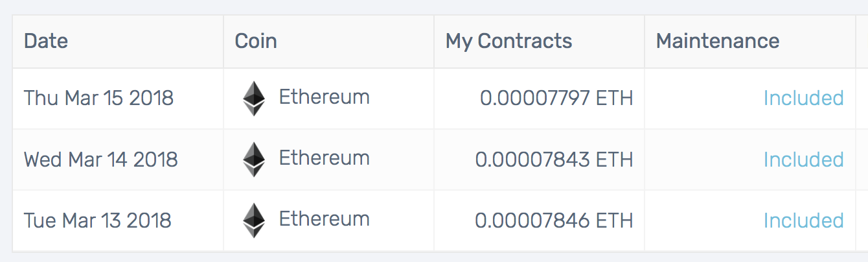Click the 0.00007797 ETH amount
868x262 pixels.
[x=556, y=99]
